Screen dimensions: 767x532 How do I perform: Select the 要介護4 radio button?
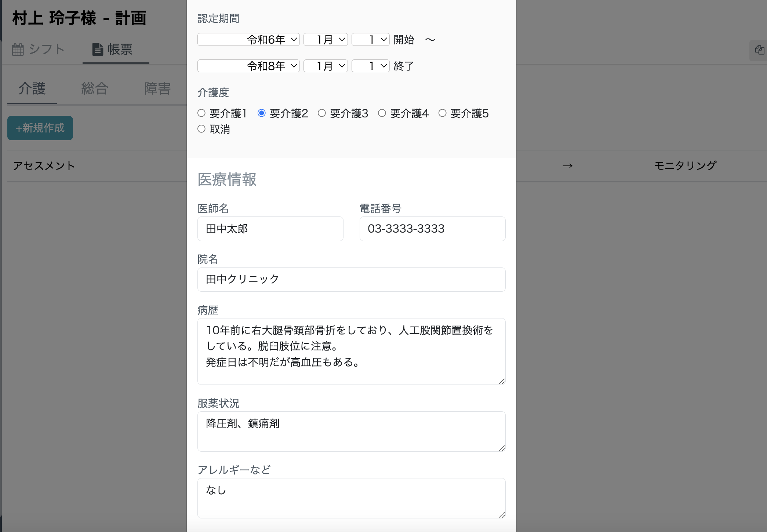tap(382, 113)
